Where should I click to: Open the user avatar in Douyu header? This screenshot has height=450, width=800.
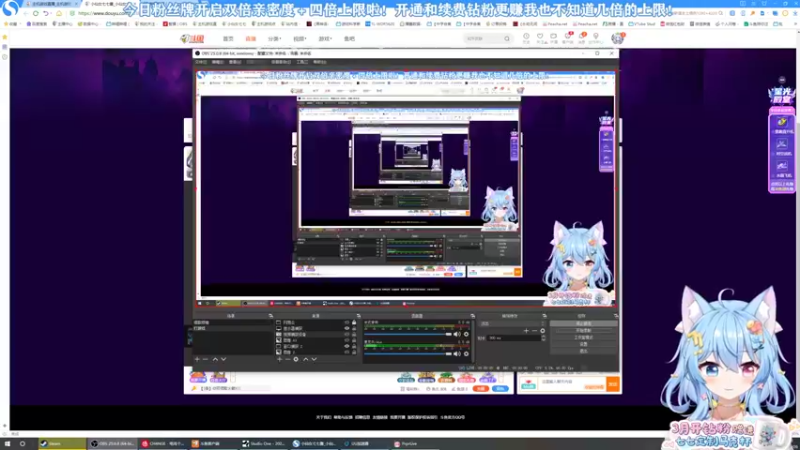coord(617,38)
